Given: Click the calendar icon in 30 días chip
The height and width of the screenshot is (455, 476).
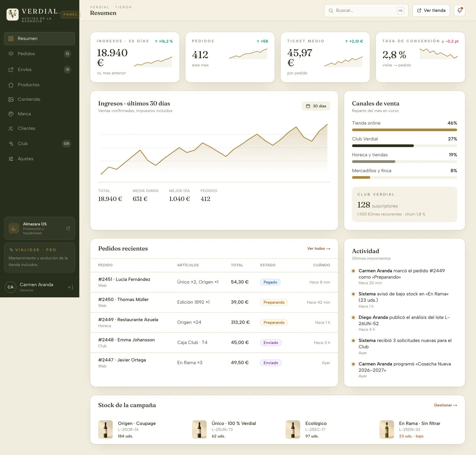Looking at the screenshot, I should (308, 106).
